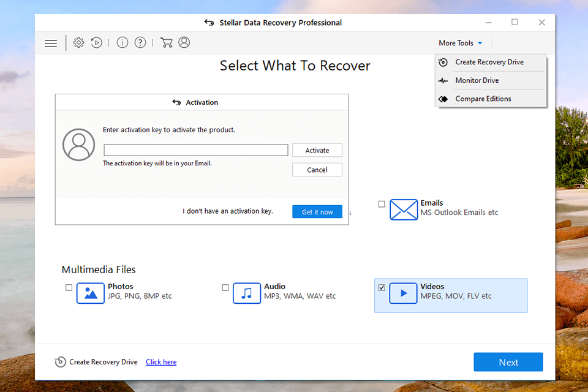
Task: Focus the activation key input field
Action: coord(195,150)
